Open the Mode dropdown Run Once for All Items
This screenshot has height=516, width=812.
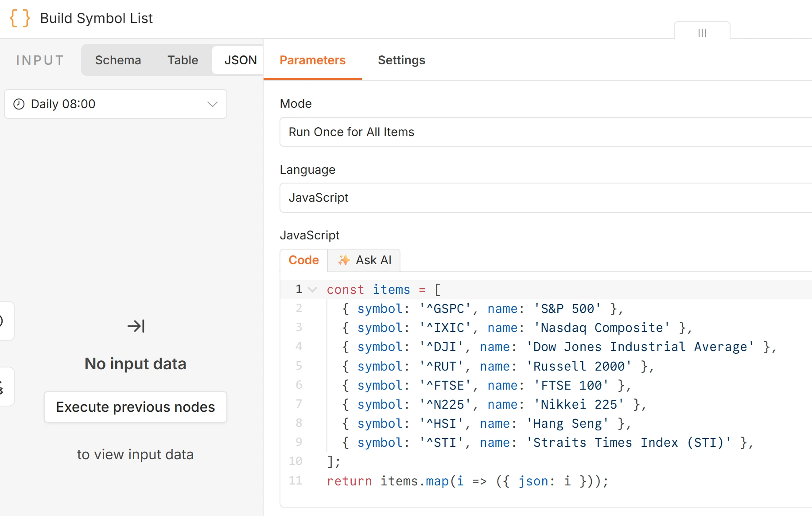(546, 132)
